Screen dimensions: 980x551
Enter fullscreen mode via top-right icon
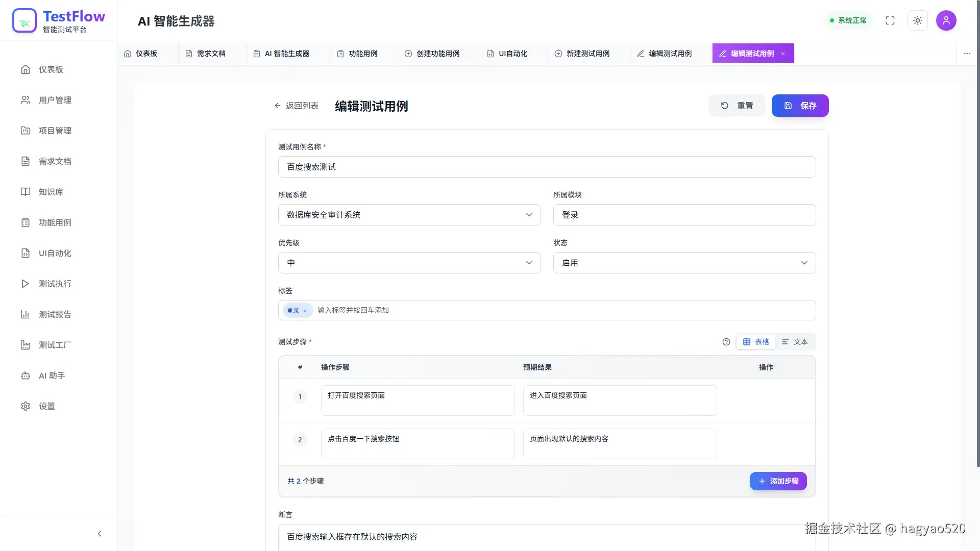[x=890, y=20]
